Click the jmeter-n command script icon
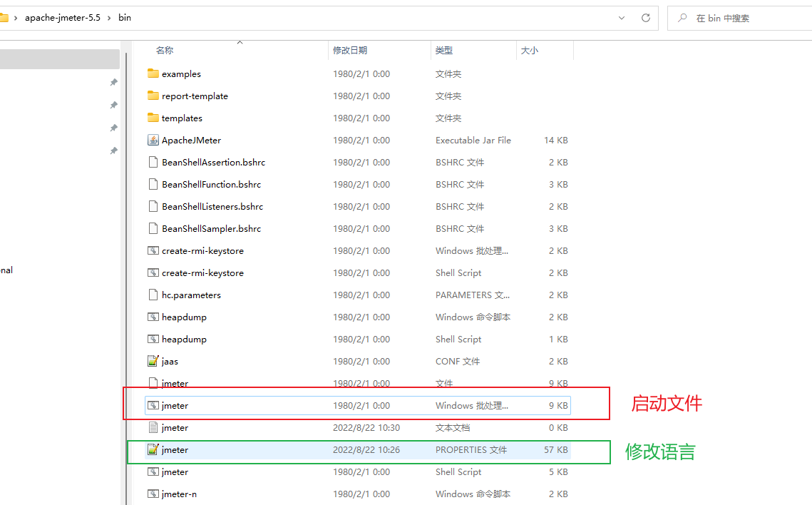The image size is (812, 505). tap(153, 494)
